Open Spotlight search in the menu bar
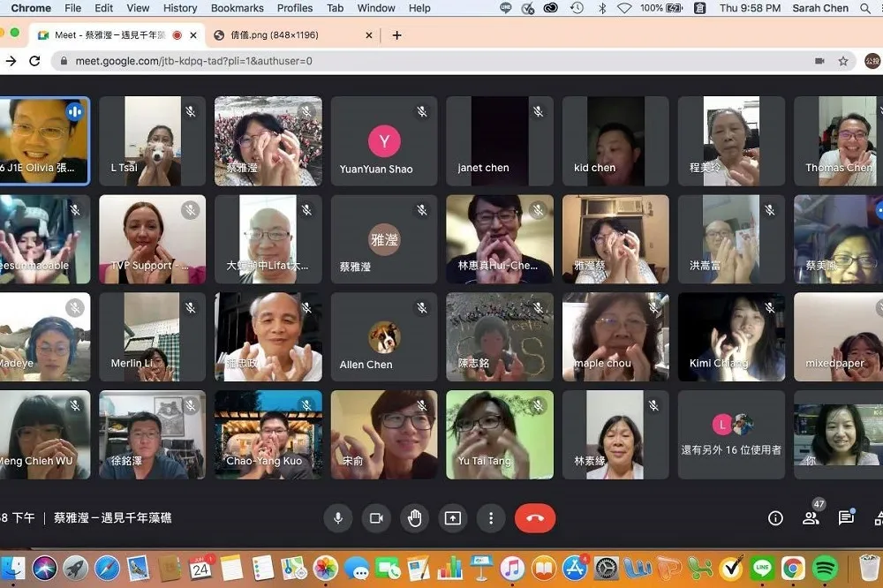This screenshot has width=883, height=588. (865, 8)
